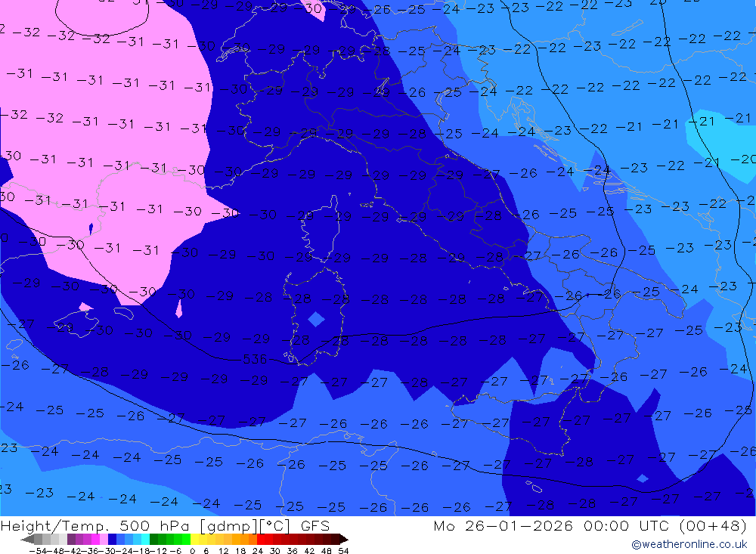Pick the cyan legend swatch
The image size is (756, 554).
pyautogui.click(x=145, y=539)
